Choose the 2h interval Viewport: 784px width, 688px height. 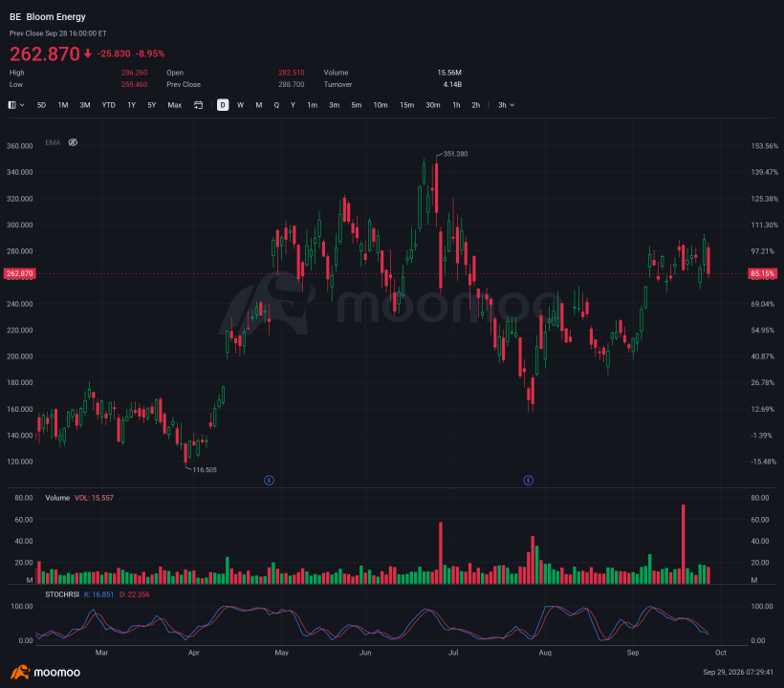[x=476, y=105]
